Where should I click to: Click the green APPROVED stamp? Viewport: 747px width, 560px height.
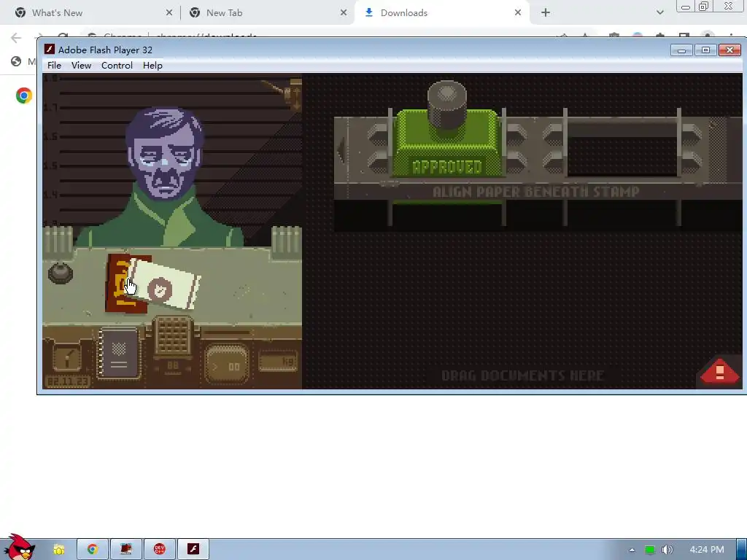click(x=447, y=144)
